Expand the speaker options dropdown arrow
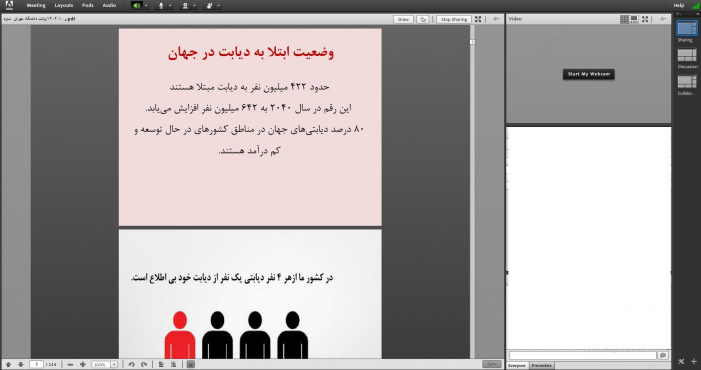Screen dimensions: 701x370 click(146, 6)
